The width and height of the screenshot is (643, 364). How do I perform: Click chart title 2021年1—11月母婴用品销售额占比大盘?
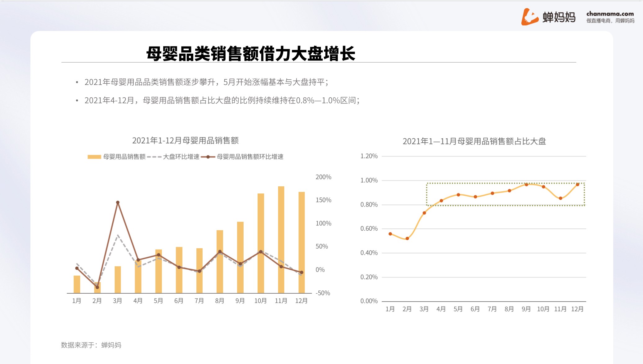tap(474, 141)
